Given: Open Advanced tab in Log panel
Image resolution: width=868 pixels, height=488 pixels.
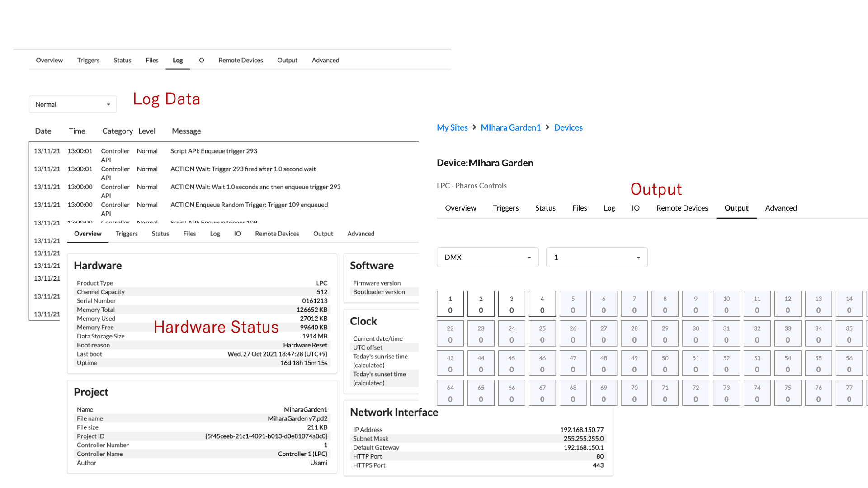Looking at the screenshot, I should (325, 60).
